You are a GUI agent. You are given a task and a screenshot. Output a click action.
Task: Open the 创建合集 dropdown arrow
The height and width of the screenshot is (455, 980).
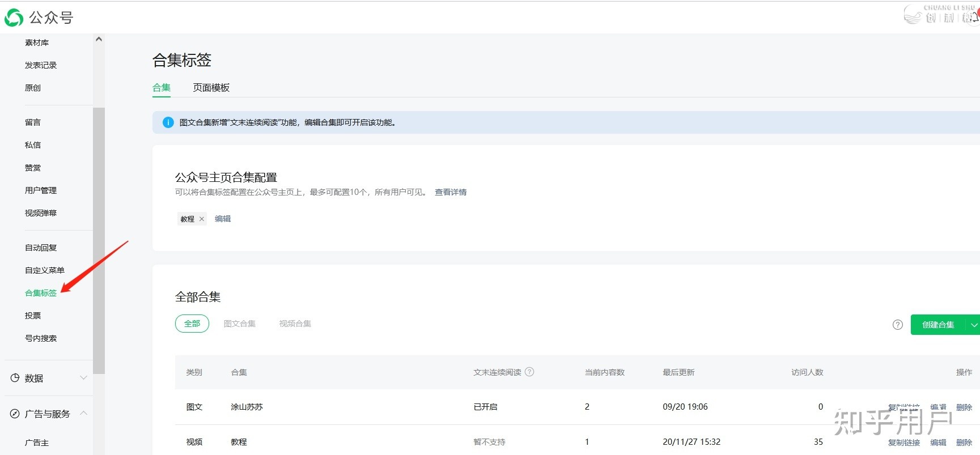pyautogui.click(x=974, y=325)
